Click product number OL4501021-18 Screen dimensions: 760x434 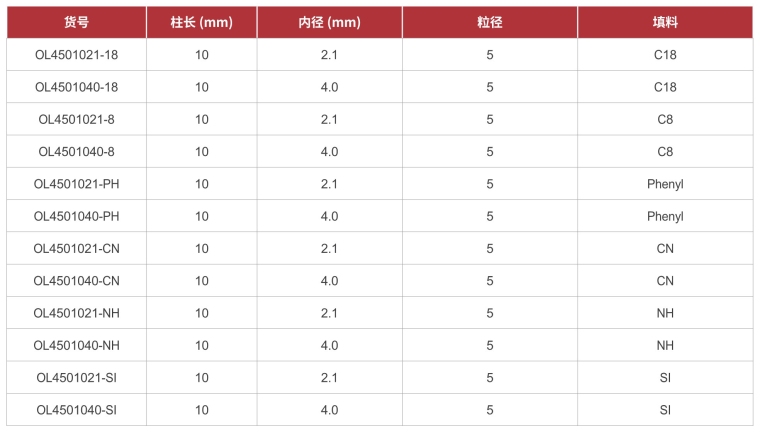point(76,55)
